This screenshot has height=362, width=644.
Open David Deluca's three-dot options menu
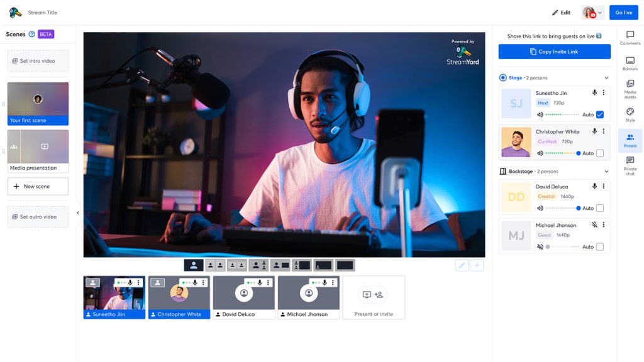tap(604, 187)
